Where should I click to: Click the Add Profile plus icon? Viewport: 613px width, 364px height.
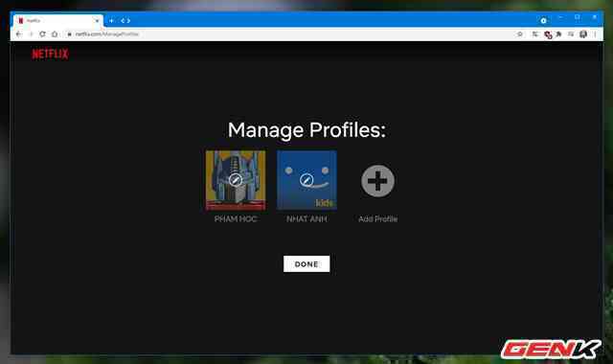point(377,181)
